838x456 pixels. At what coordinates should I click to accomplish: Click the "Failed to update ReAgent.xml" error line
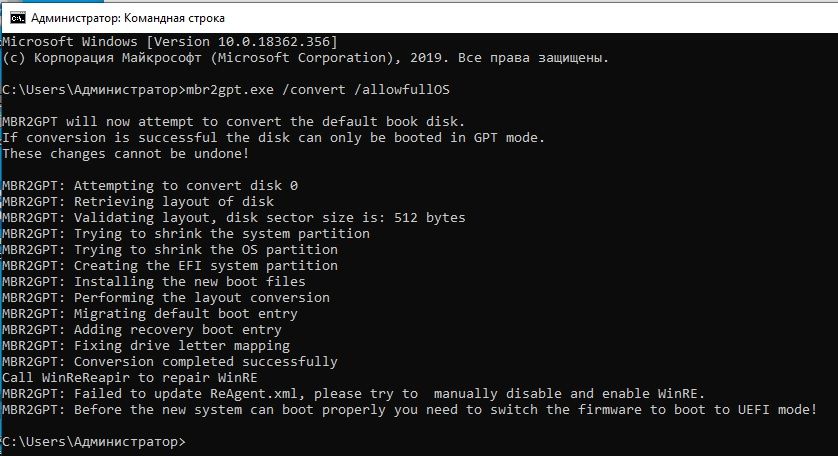click(353, 393)
